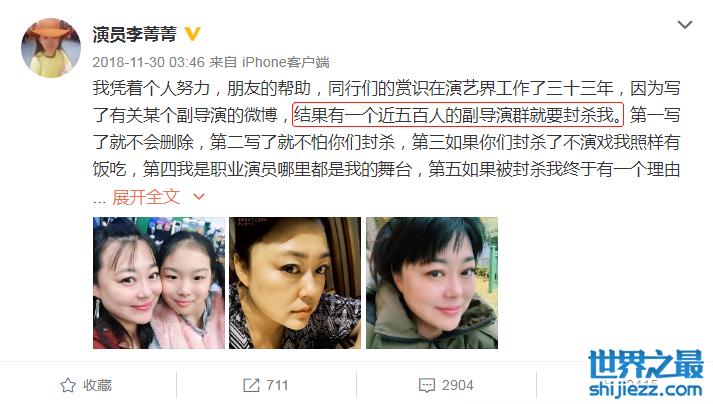Click the comment speech bubble icon
This screenshot has height=404, width=713.
427,385
